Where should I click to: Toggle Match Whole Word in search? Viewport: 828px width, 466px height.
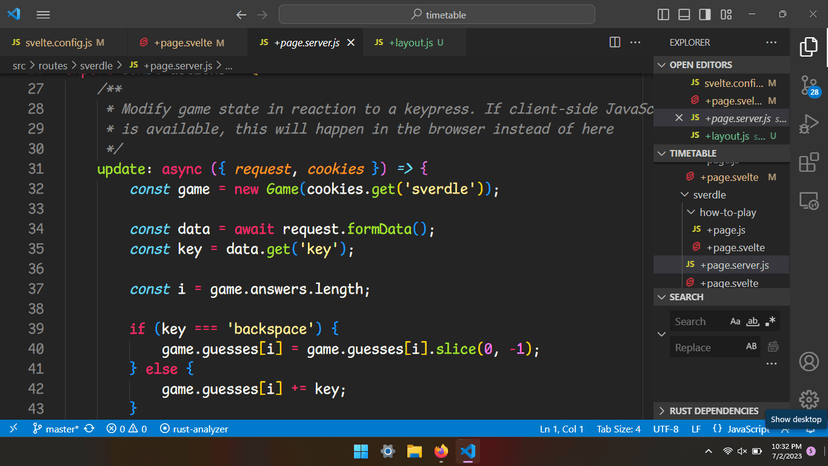(753, 322)
